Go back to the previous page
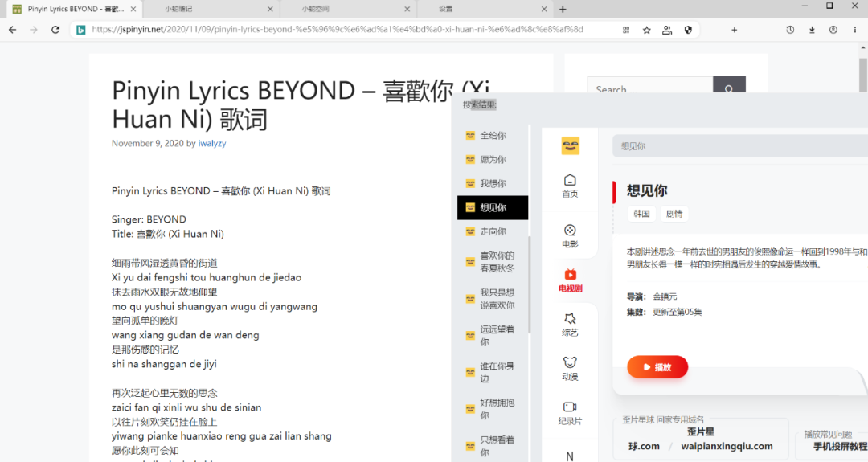868x462 pixels. click(13, 30)
